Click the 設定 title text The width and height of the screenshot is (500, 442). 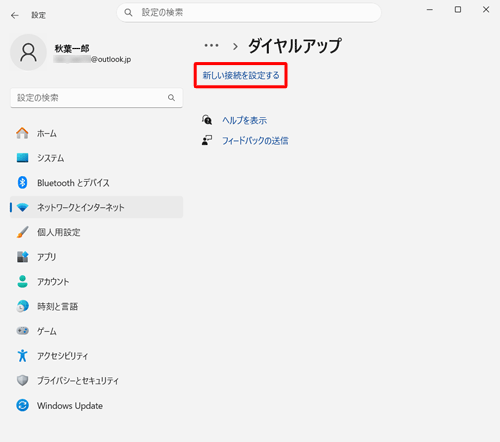39,15
